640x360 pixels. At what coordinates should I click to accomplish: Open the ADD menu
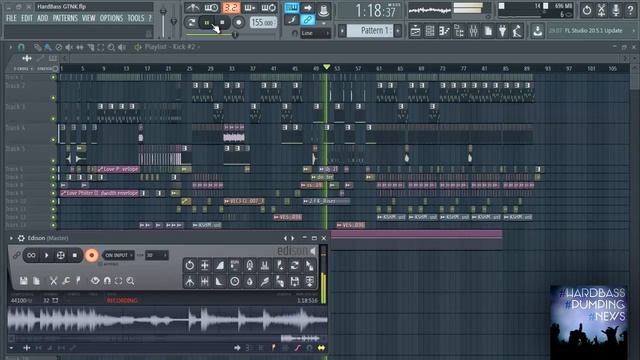(x=42, y=18)
